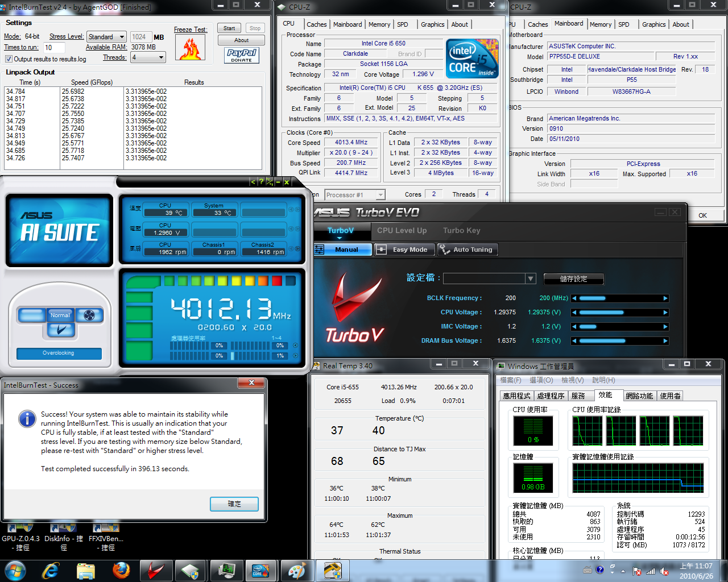Click the FFXIVBench desktop shortcut

point(106,538)
